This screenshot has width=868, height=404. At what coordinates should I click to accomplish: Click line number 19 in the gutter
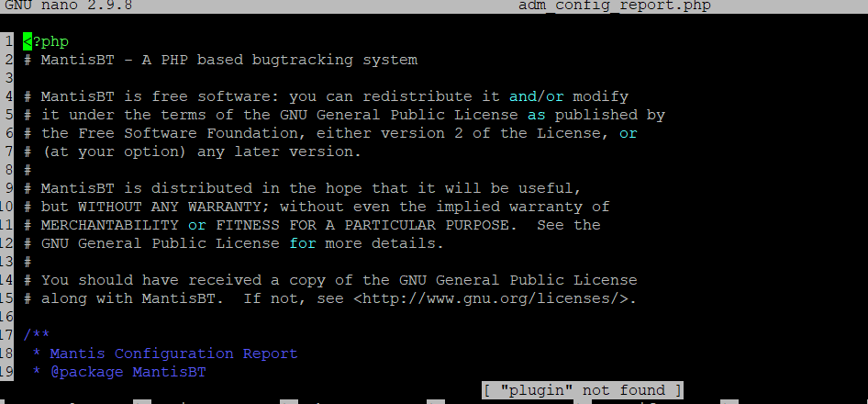pos(8,372)
